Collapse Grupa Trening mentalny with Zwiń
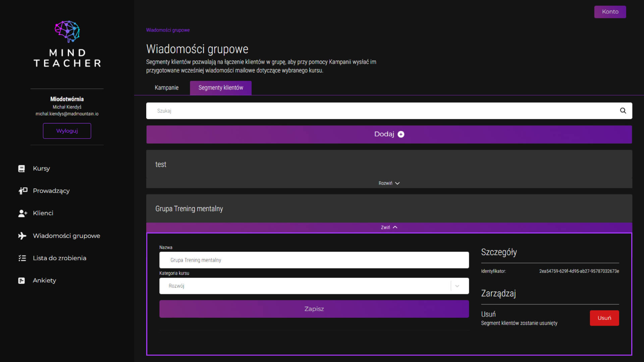Viewport: 644px width, 362px height. 389,227
